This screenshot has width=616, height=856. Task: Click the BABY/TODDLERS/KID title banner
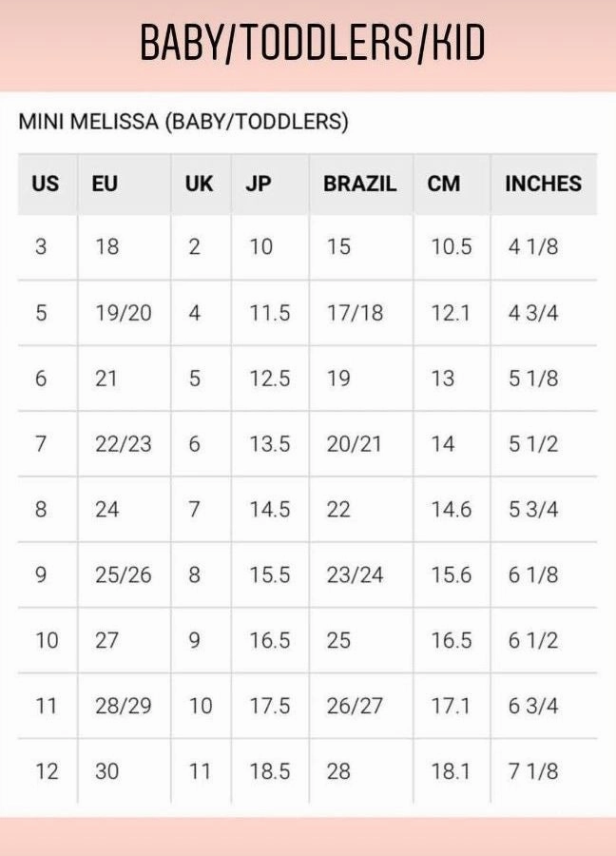[313, 44]
